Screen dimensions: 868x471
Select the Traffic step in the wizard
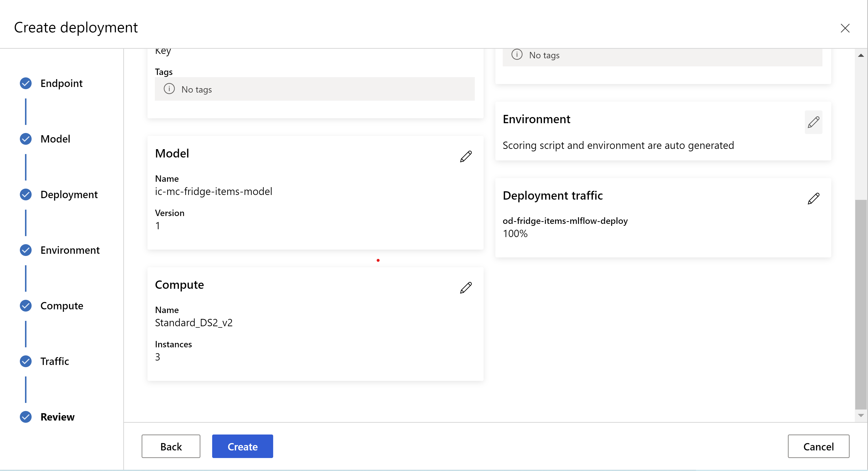pos(55,361)
